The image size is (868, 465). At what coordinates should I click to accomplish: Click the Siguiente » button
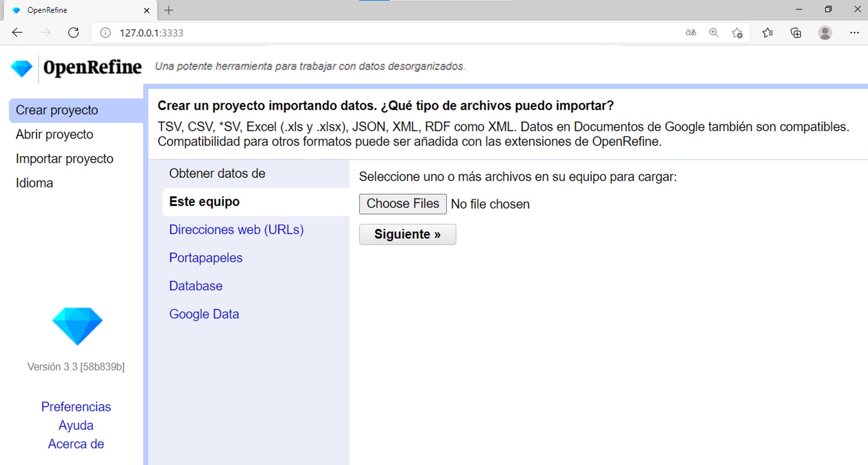click(407, 234)
